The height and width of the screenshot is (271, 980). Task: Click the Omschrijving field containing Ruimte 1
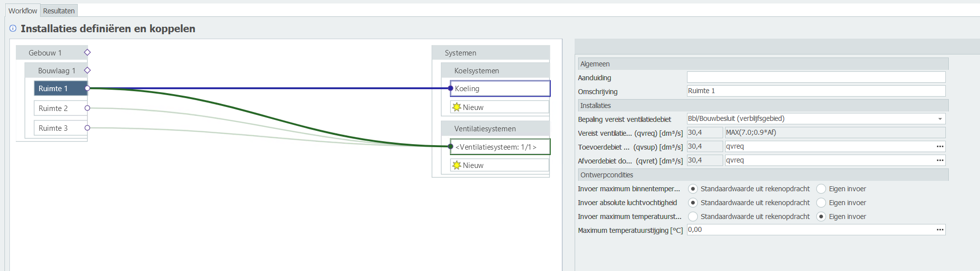pos(816,91)
